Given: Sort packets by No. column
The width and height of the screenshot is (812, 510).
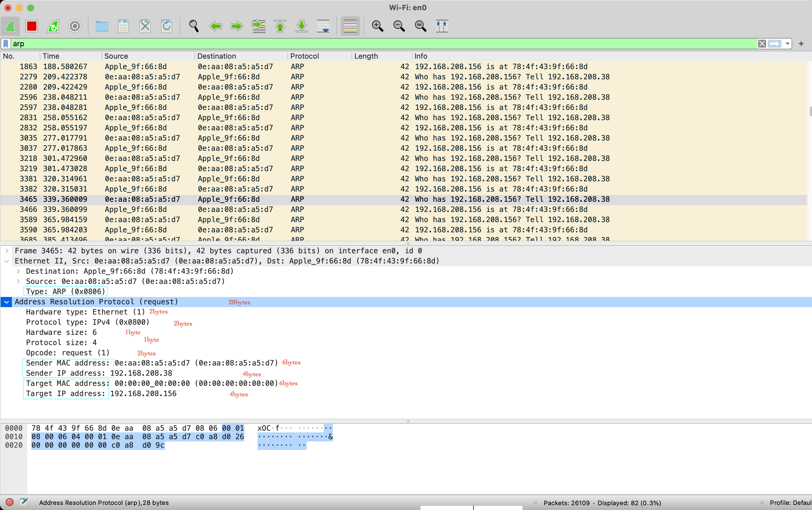Looking at the screenshot, I should (x=20, y=56).
